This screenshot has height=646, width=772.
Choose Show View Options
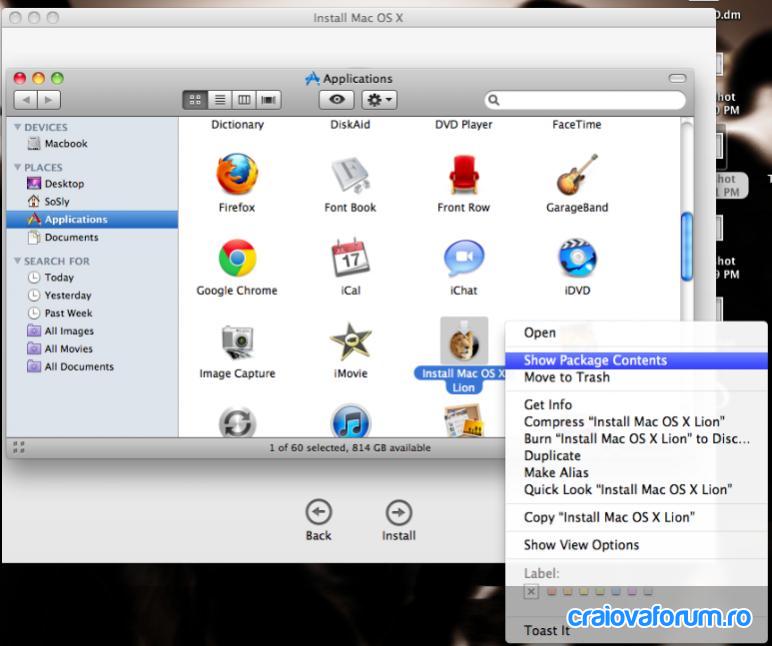tap(636, 545)
